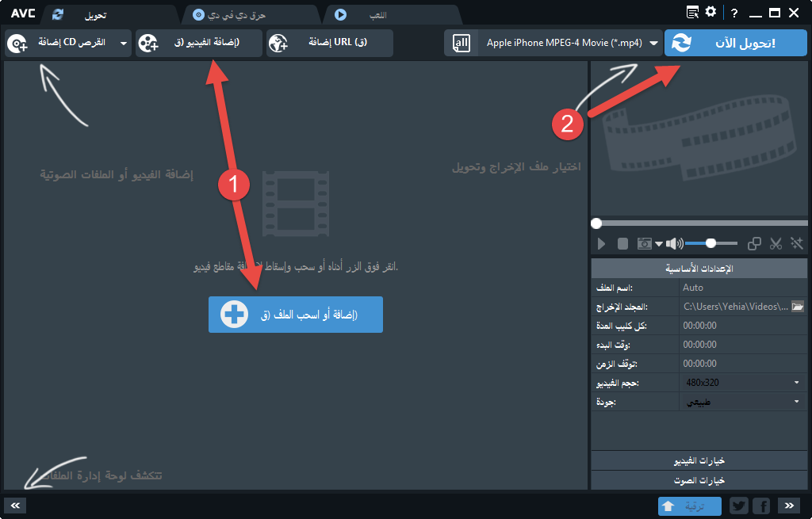Viewport: 812px width, 519px height.
Task: Click the blue add or drag file button
Action: 296,315
